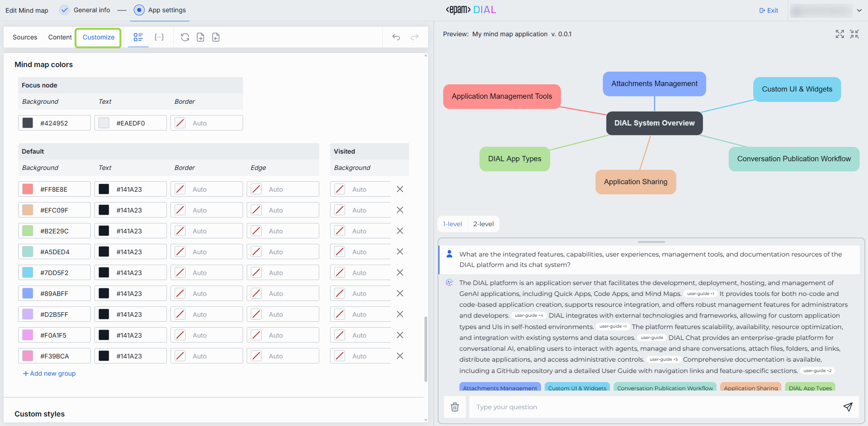Select the App settings step radio
Screen dimensions: 868x426
point(139,10)
